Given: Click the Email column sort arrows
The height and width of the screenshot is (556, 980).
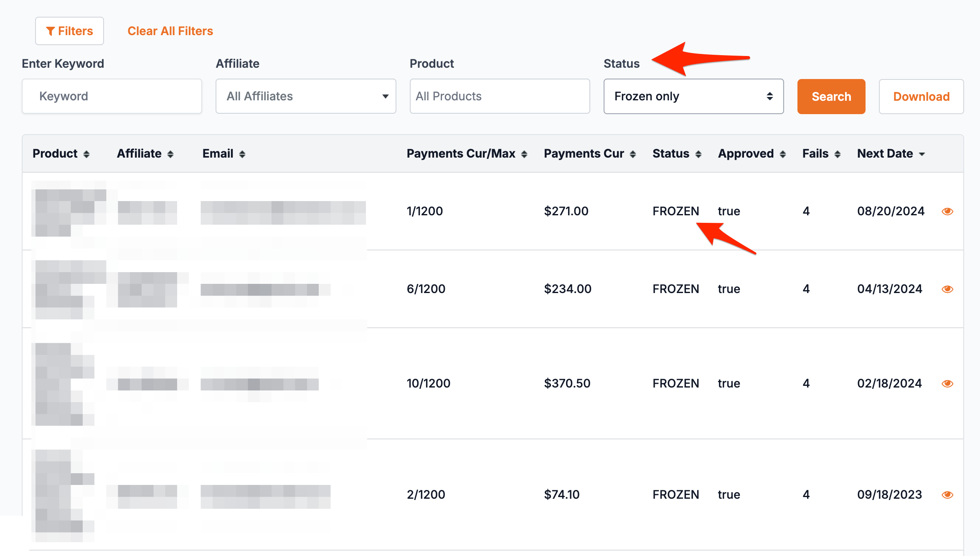Looking at the screenshot, I should tap(242, 154).
